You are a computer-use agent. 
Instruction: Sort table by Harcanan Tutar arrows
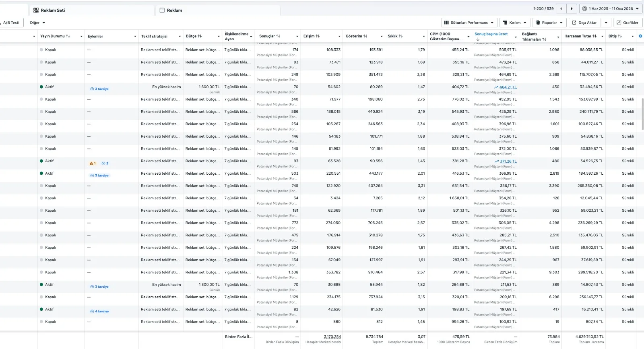[x=594, y=36]
